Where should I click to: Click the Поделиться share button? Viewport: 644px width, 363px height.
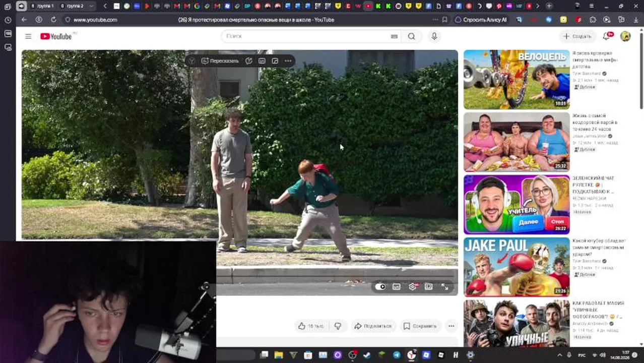(373, 326)
